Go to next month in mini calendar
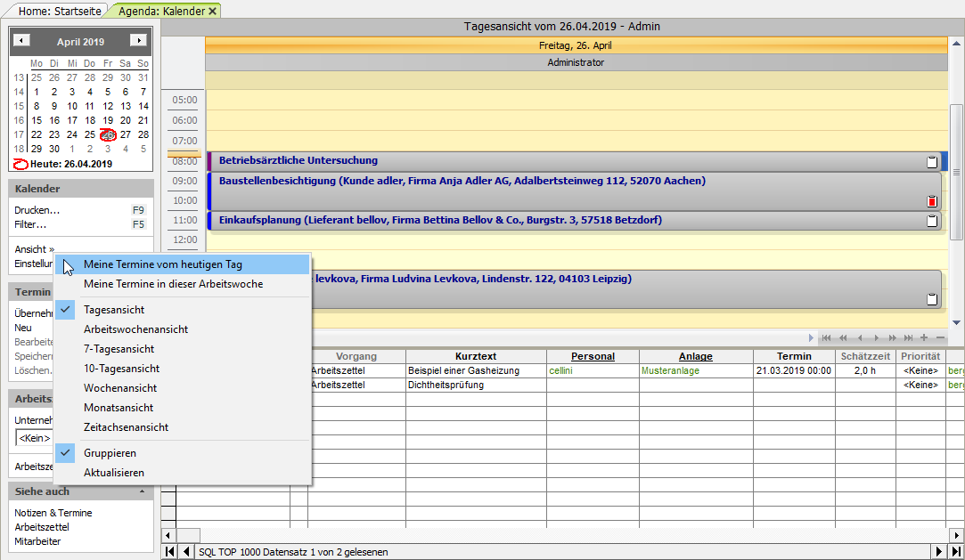965x560 pixels. pyautogui.click(x=138, y=41)
